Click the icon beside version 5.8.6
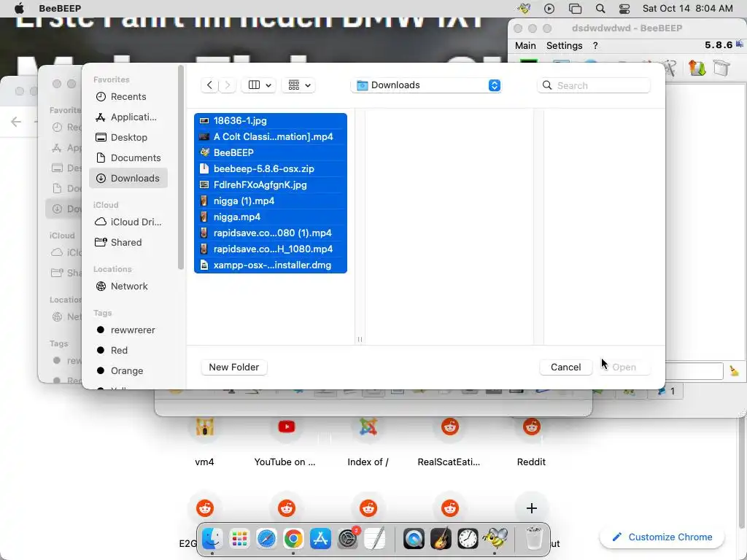This screenshot has height=560, width=747. point(740,44)
